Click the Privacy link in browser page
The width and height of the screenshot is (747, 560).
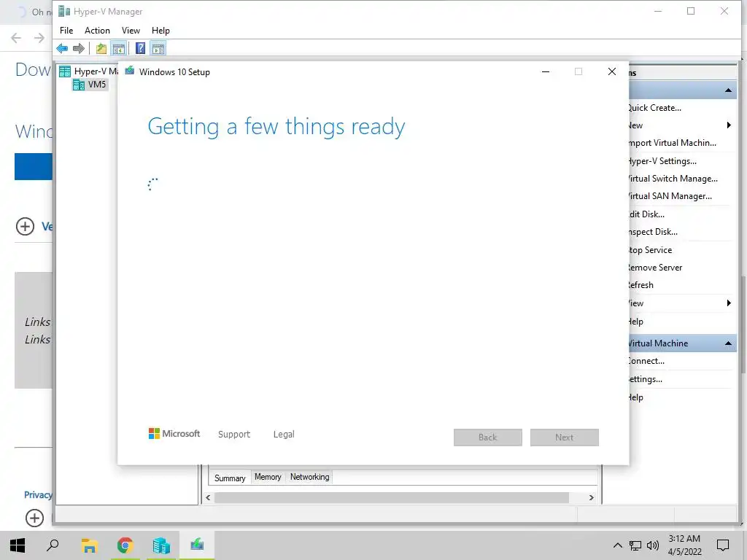point(38,495)
